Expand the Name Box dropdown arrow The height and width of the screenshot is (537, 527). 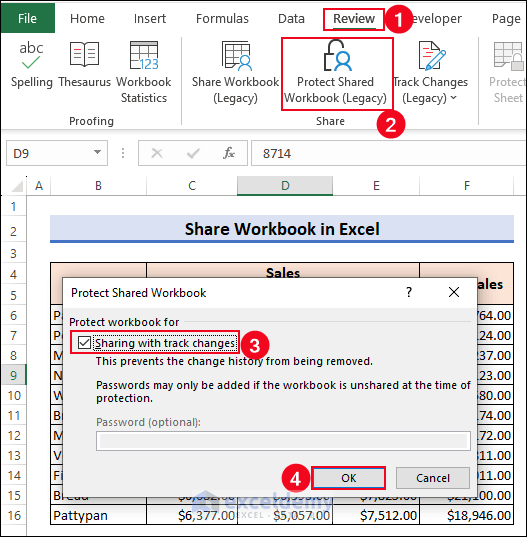click(x=97, y=152)
